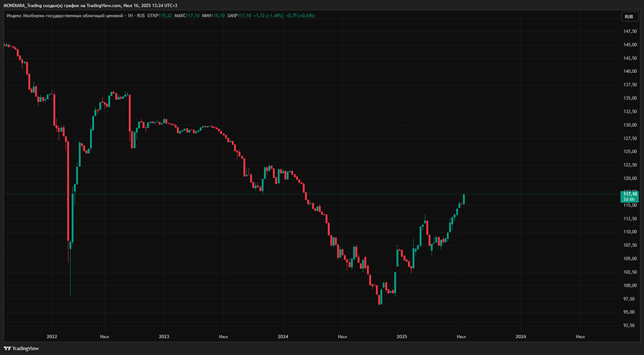Click the +0,75 (+0,64%) change value
644x355 pixels.
click(x=301, y=15)
